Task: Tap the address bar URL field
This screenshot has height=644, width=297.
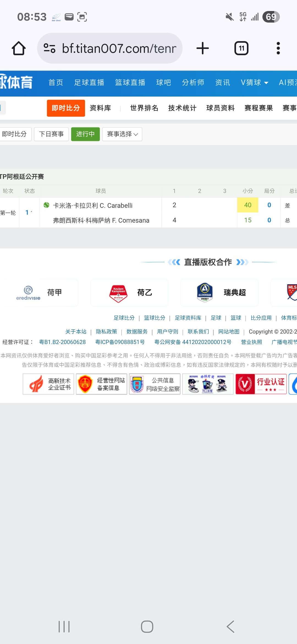Action: [x=119, y=48]
